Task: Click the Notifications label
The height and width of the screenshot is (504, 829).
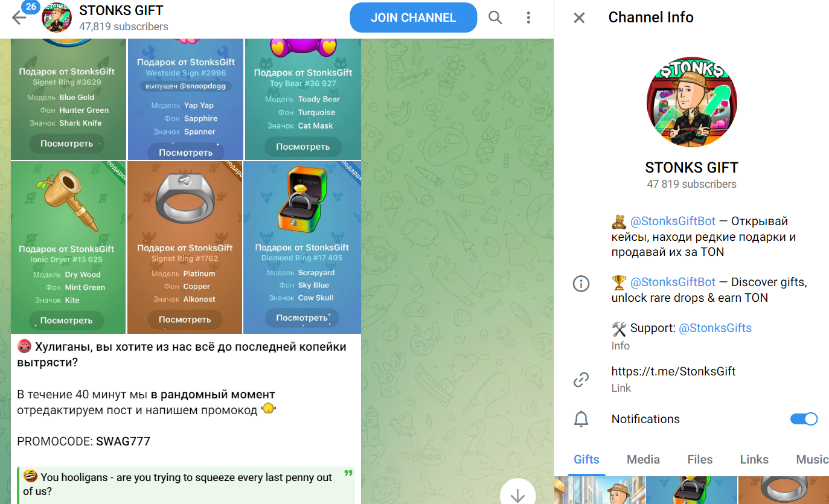Action: tap(645, 419)
